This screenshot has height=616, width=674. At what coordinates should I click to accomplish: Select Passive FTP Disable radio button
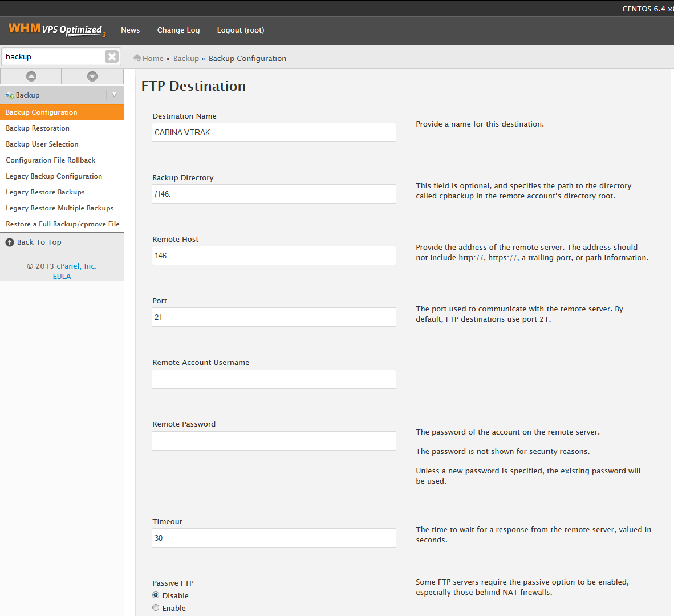coord(156,595)
